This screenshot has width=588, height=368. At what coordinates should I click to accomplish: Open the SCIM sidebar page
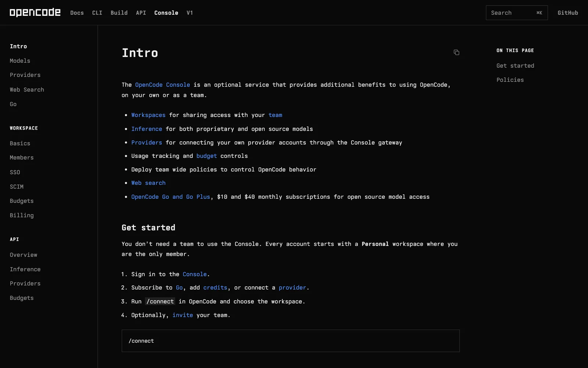pyautogui.click(x=17, y=187)
